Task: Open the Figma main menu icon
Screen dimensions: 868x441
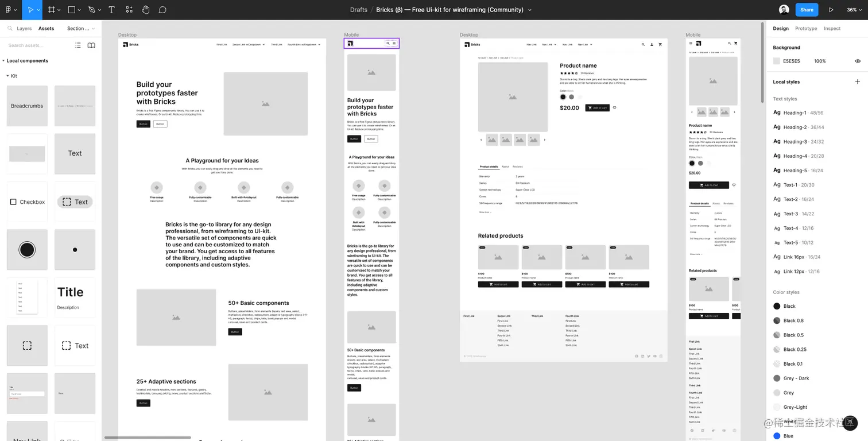Action: tap(8, 10)
